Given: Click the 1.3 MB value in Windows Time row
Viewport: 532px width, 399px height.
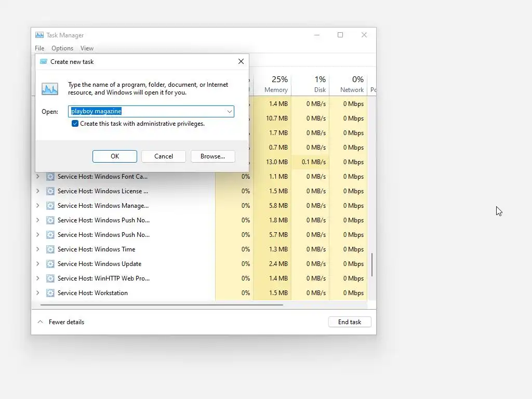Looking at the screenshot, I should 278,249.
